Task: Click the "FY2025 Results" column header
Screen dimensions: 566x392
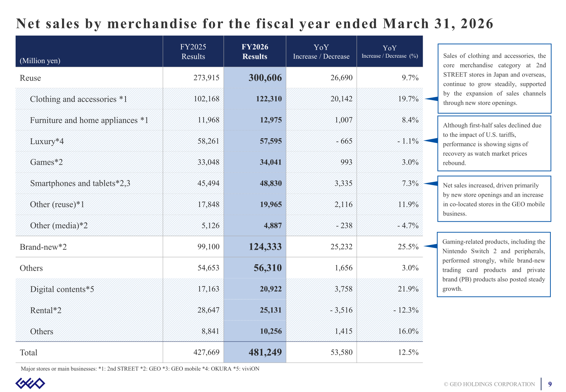Action: (193, 52)
